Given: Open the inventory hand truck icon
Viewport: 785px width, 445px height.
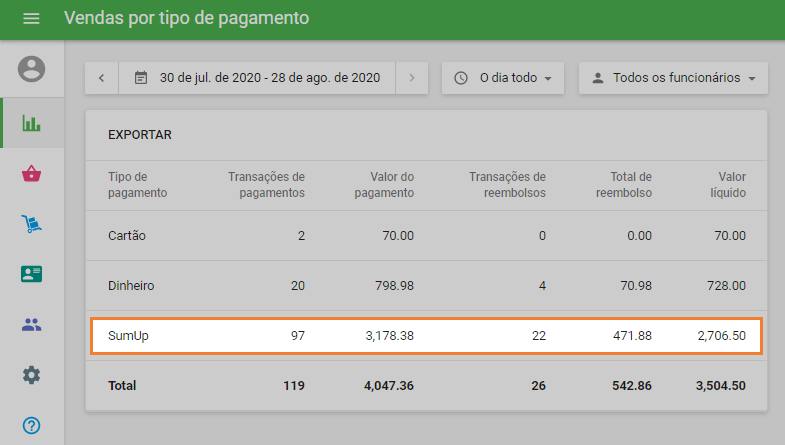Looking at the screenshot, I should pyautogui.click(x=32, y=224).
